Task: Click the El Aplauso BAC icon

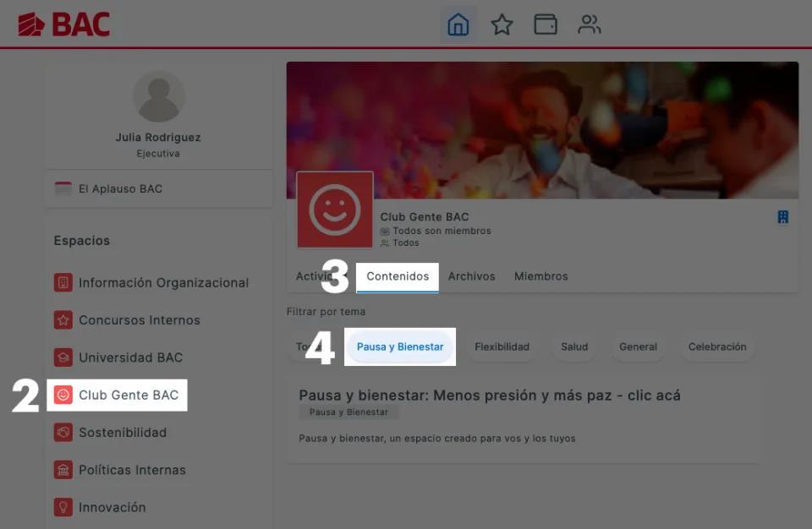Action: point(63,189)
